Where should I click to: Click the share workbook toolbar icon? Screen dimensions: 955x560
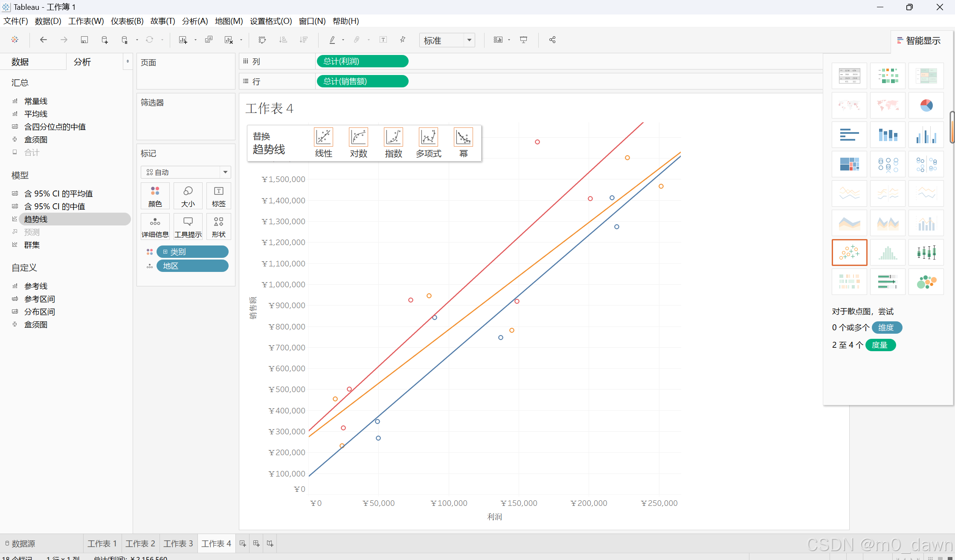point(552,40)
